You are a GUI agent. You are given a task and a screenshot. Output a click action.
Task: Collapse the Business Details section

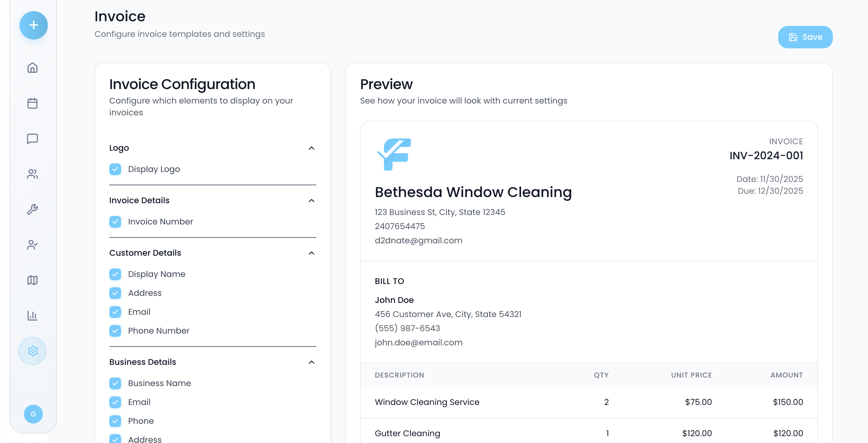coord(311,362)
